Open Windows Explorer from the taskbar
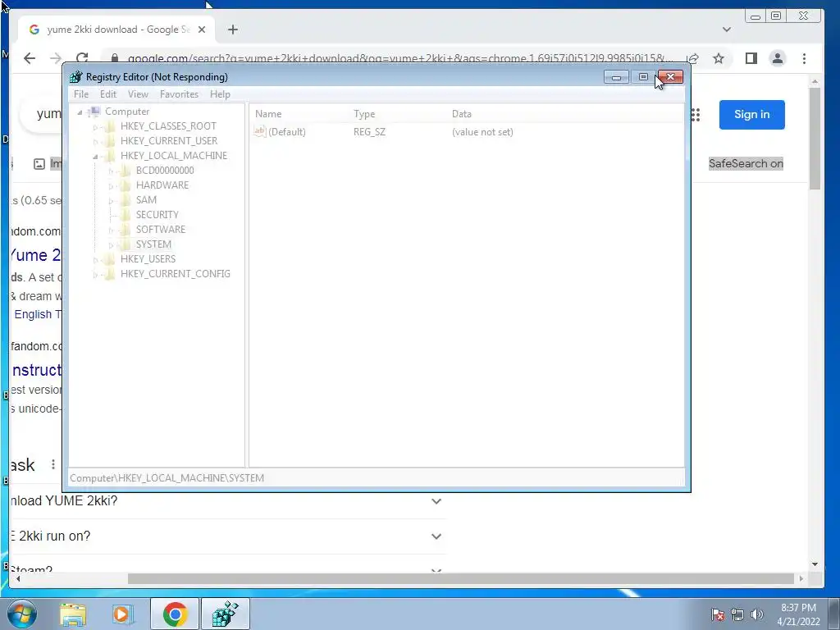This screenshot has height=630, width=840. click(x=73, y=614)
